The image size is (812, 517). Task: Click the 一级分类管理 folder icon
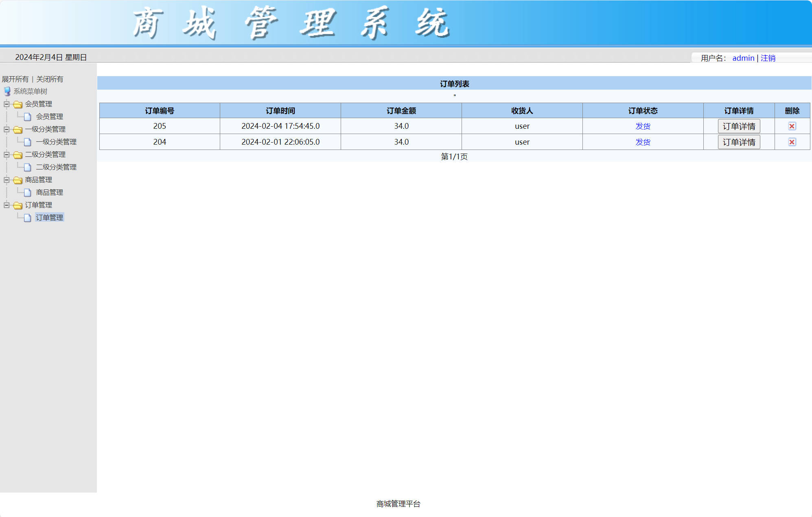pyautogui.click(x=17, y=129)
